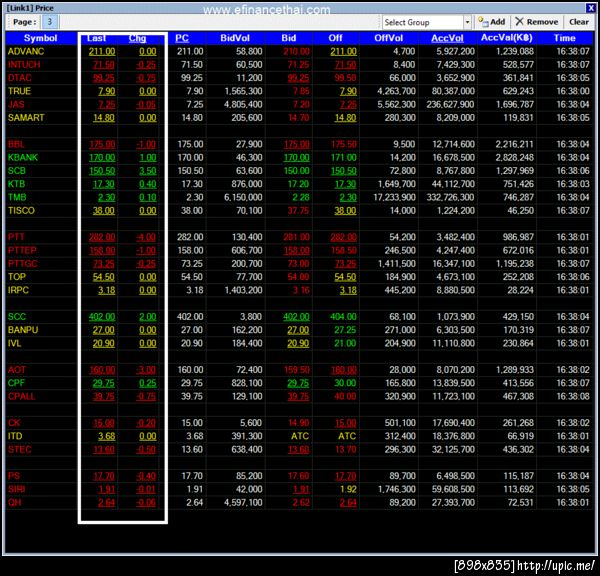Sort by BidVol column header
Image resolution: width=600 pixels, height=576 pixels.
click(x=235, y=38)
